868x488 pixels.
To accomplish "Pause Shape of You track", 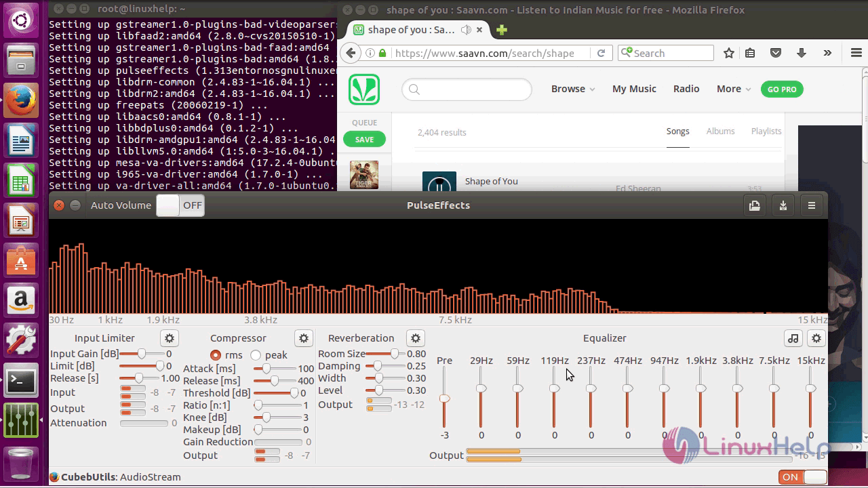I will point(439,183).
